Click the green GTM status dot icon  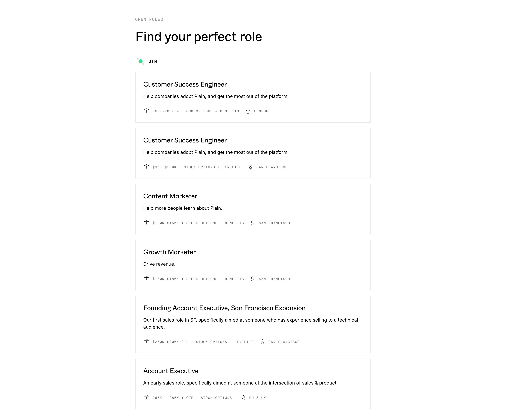pos(141,61)
